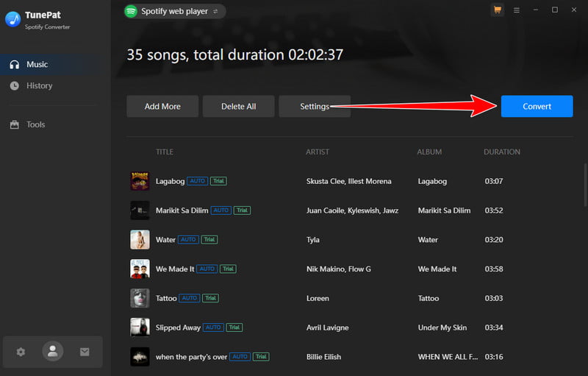Viewport: 588px width, 376px height.
Task: Click the headphones Music icon
Action: click(14, 65)
